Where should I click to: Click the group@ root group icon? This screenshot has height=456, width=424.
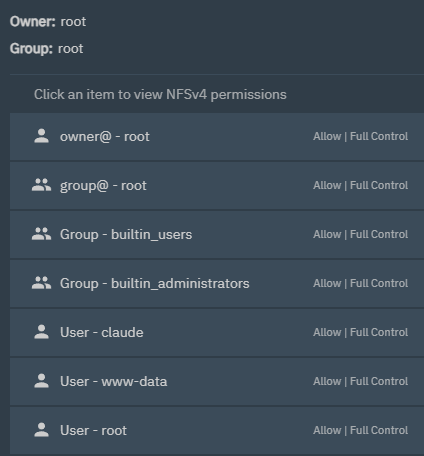(x=41, y=185)
